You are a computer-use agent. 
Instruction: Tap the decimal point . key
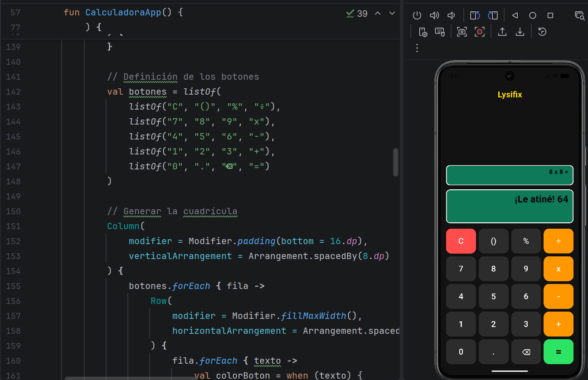tap(493, 351)
